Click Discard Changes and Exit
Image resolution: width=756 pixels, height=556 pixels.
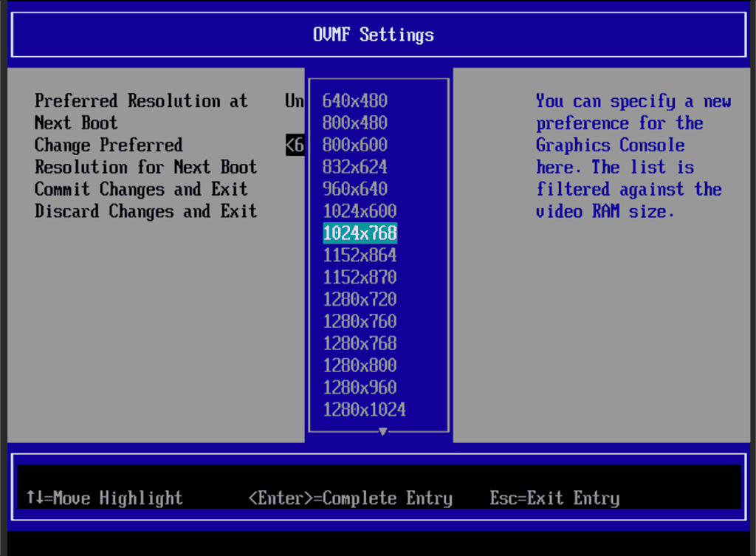145,212
